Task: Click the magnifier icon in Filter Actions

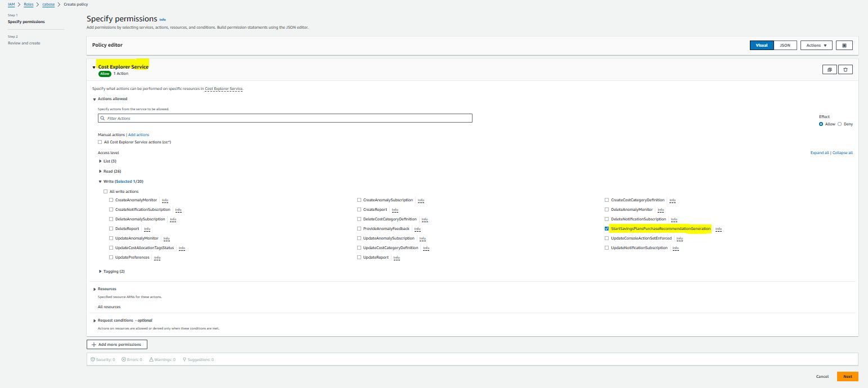Action: 102,119
